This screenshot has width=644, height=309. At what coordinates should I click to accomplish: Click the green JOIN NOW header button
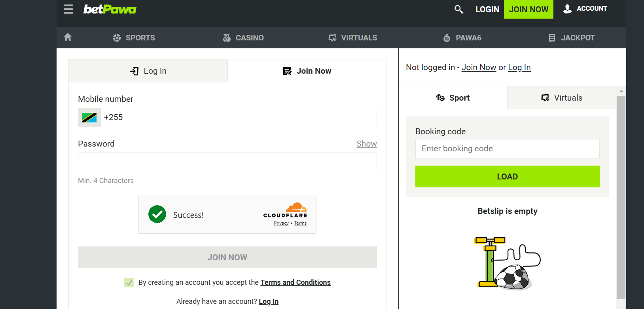pyautogui.click(x=528, y=9)
